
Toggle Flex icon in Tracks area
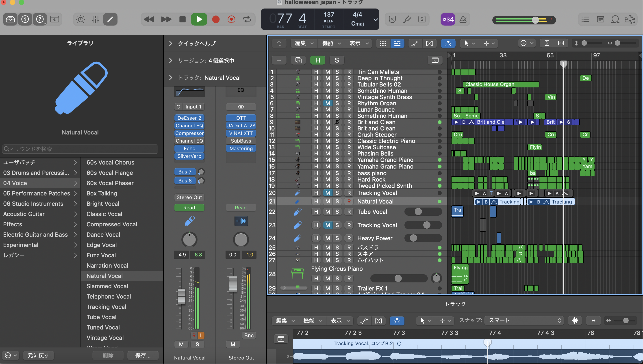point(430,43)
